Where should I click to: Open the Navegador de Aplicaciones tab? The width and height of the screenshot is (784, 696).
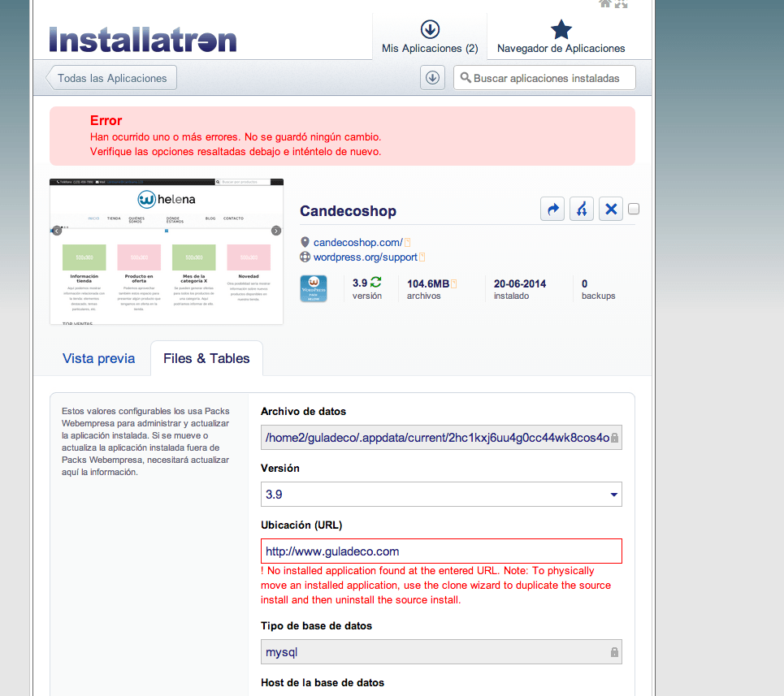click(x=561, y=37)
